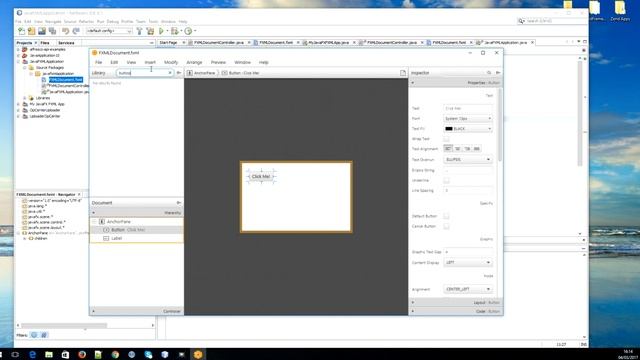The height and width of the screenshot is (360, 640).
Task: Select right Text Alignment toggle
Action: 467,149
